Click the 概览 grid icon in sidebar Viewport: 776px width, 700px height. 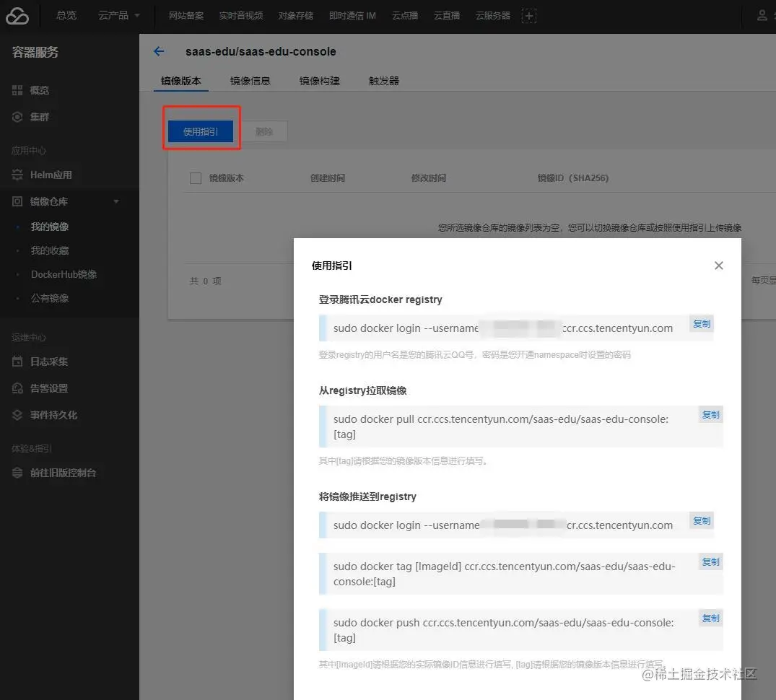[x=17, y=90]
